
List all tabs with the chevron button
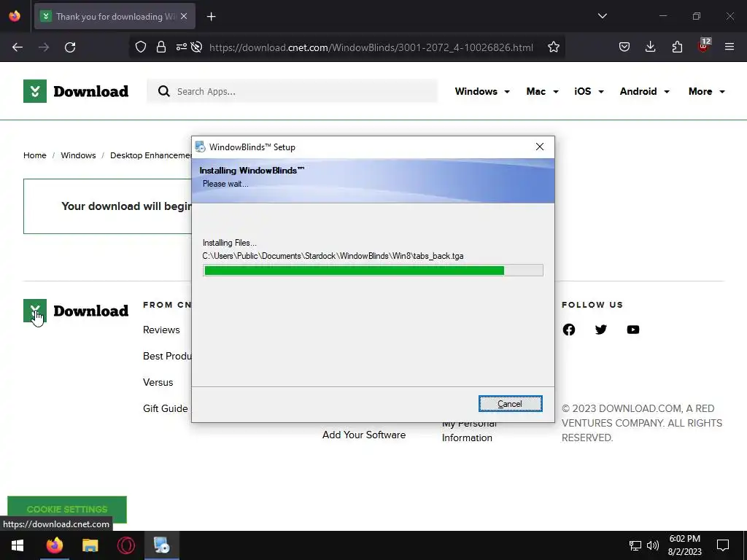(x=603, y=16)
